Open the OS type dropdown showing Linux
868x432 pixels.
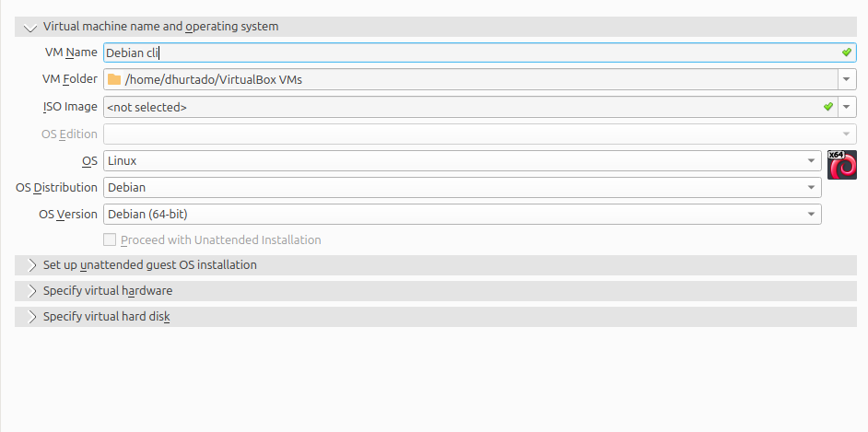pos(461,161)
